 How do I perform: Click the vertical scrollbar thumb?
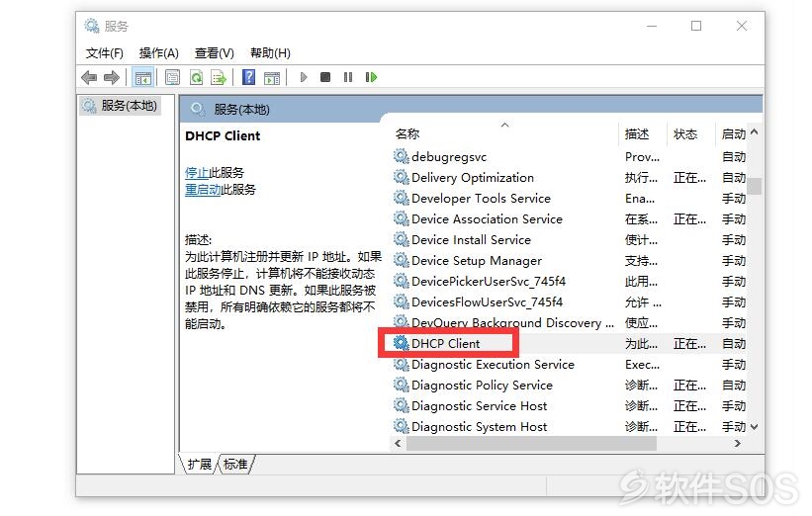[x=755, y=186]
